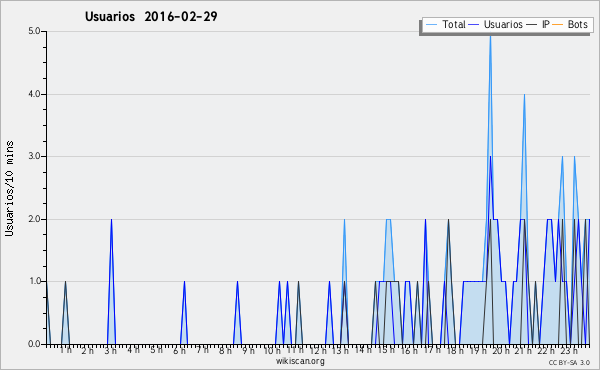Viewport: 600px width, 370px height.
Task: Click the Total peak at 5.0 near 19-20 h
Action: [x=490, y=36]
